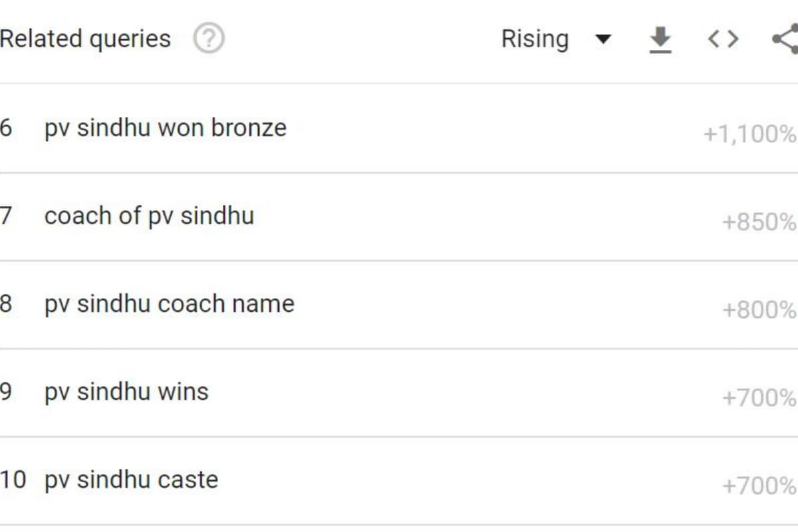The height and width of the screenshot is (532, 798).
Task: Open the 'pv sindhu caste' query
Action: (131, 479)
